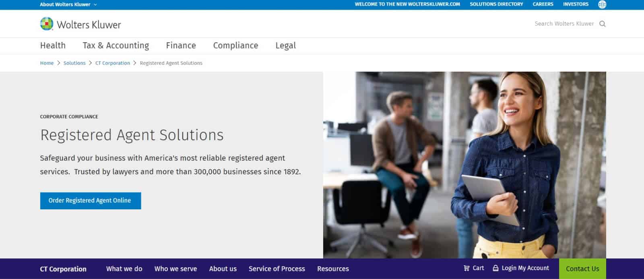
Task: Focus the Search Wolters Kluwer field
Action: click(x=564, y=24)
